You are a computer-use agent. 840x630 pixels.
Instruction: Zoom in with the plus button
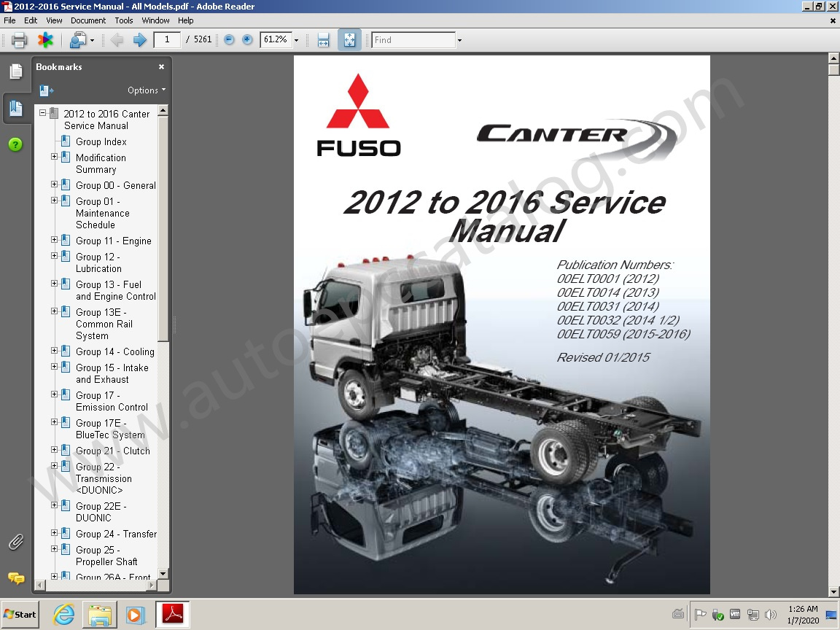[x=247, y=39]
